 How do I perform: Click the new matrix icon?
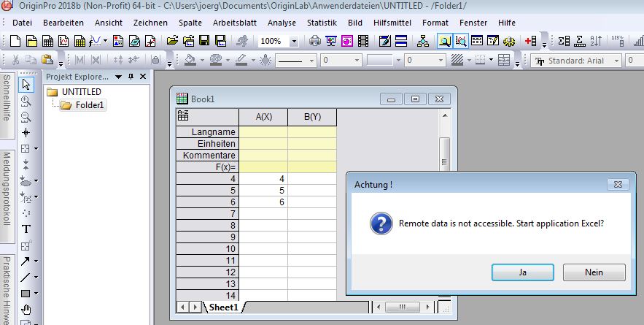click(x=79, y=41)
